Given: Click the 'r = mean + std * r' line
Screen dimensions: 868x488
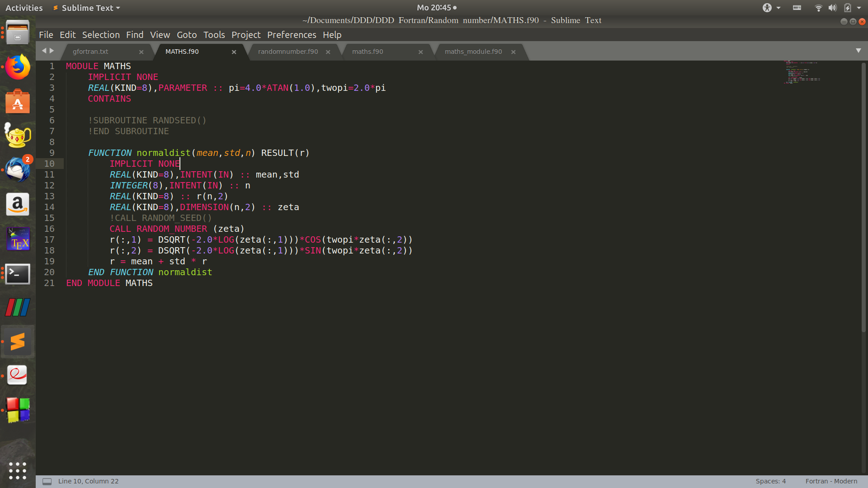Looking at the screenshot, I should coord(158,261).
